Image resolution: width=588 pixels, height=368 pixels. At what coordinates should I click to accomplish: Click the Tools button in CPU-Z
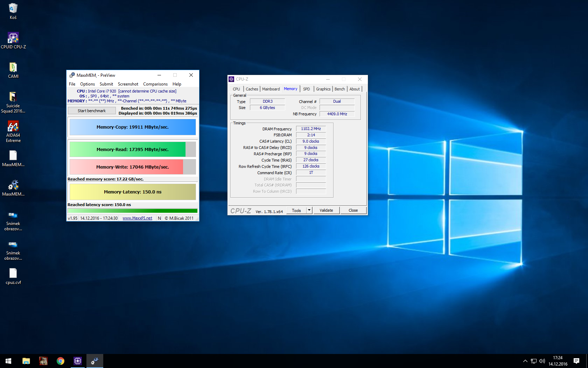coord(296,211)
